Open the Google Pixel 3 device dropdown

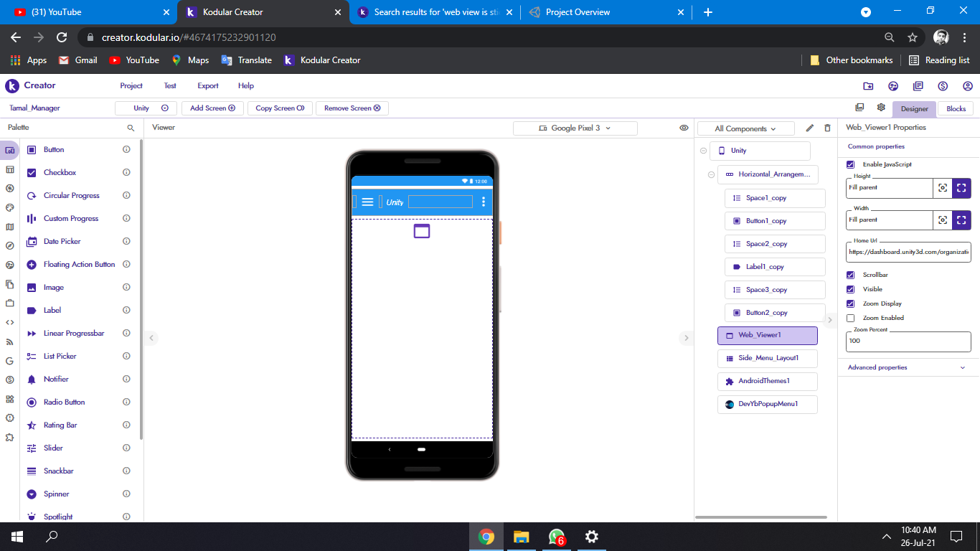(x=575, y=128)
